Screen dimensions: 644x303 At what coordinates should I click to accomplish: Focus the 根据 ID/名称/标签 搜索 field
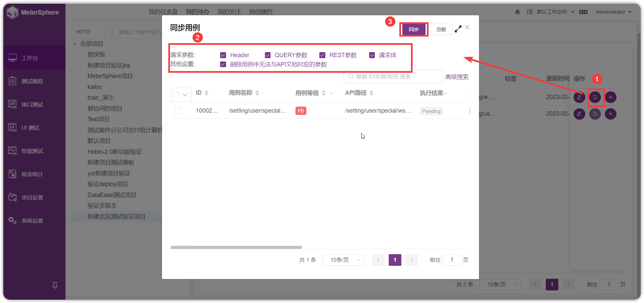coord(393,76)
